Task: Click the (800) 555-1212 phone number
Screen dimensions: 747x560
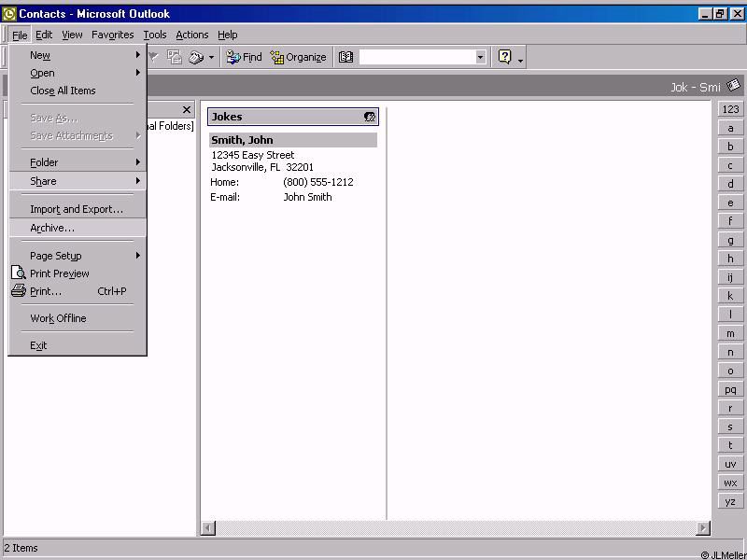Action: [318, 182]
